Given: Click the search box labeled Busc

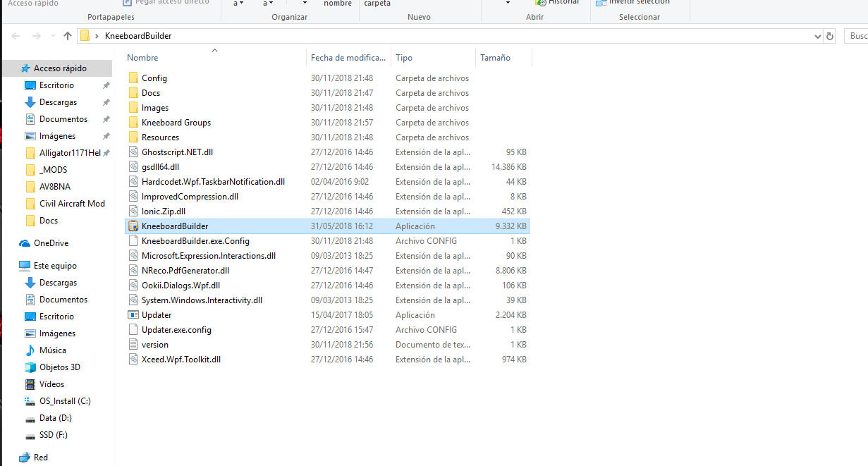Looking at the screenshot, I should click(856, 36).
